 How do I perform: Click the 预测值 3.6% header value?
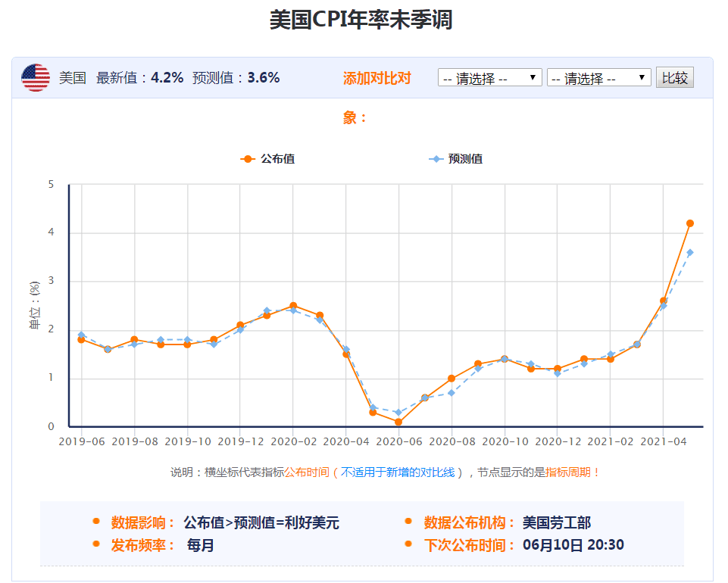[x=264, y=77]
